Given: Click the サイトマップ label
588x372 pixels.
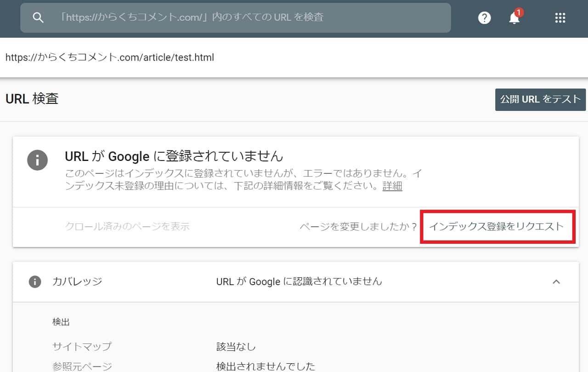Looking at the screenshot, I should tap(82, 346).
